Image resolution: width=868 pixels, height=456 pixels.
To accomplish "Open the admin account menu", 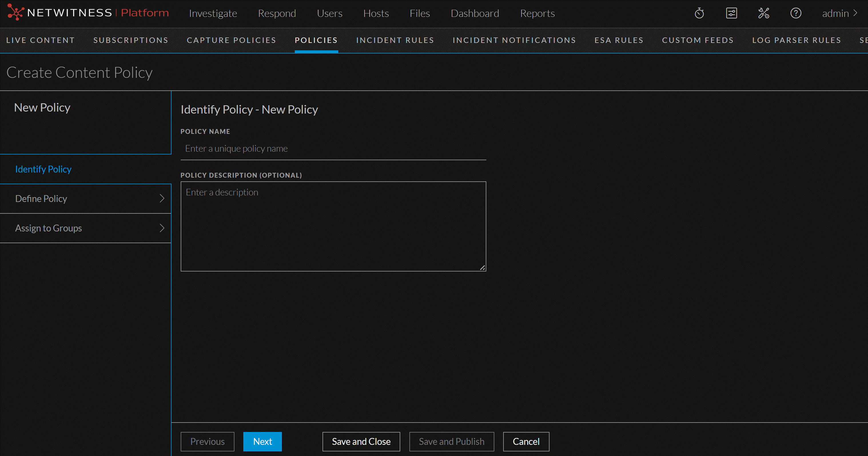I will [839, 13].
